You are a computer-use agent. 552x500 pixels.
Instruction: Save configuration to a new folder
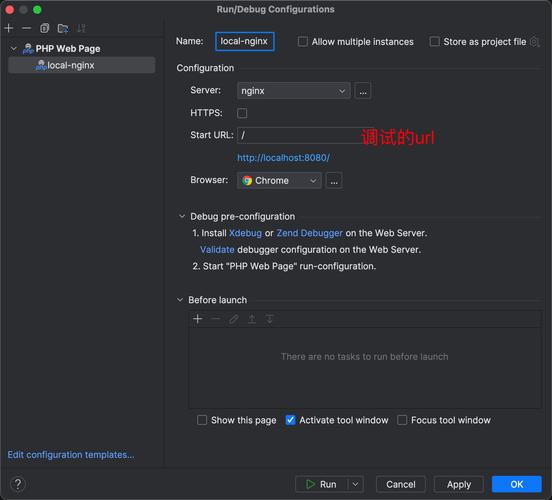click(x=63, y=28)
